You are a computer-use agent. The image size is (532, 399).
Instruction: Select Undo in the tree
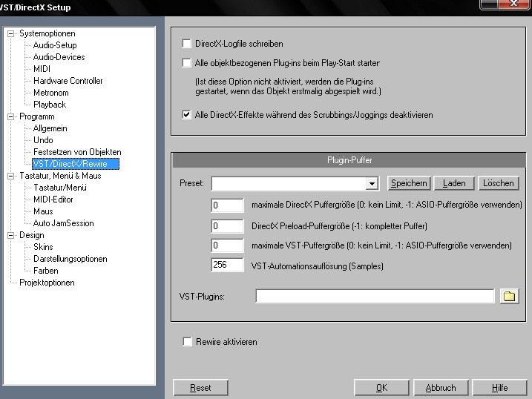pos(43,140)
